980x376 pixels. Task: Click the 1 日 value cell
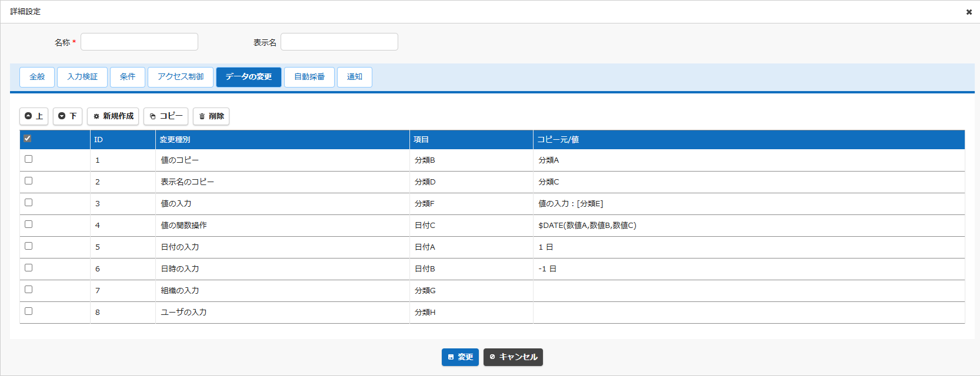[x=749, y=247]
